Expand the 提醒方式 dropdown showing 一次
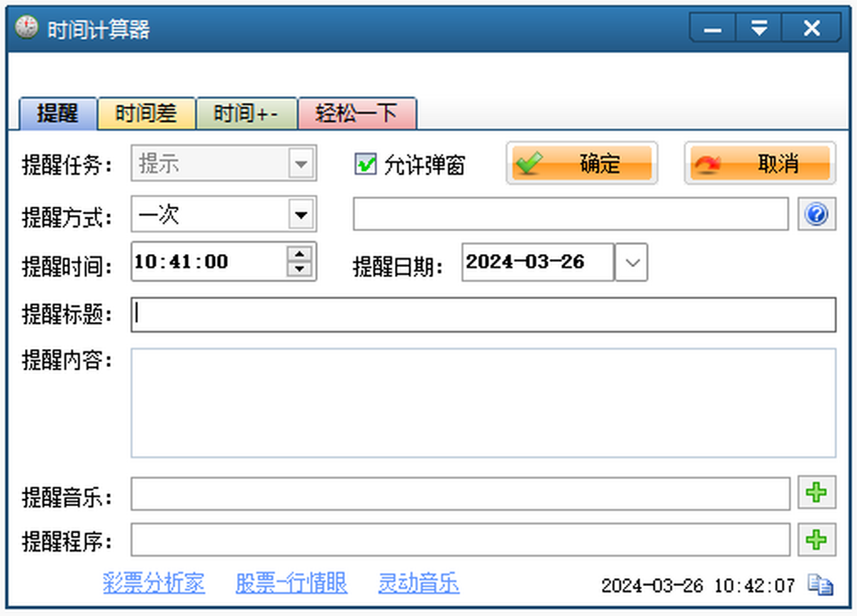857x616 pixels. [301, 215]
